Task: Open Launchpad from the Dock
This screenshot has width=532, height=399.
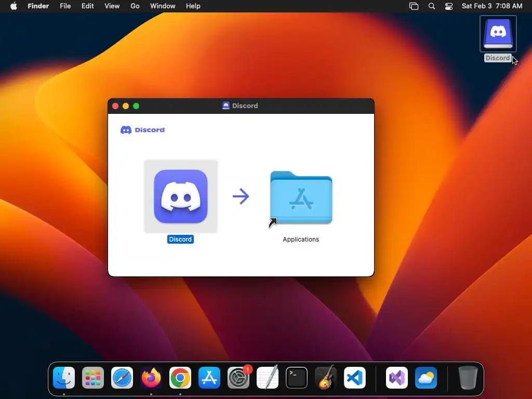Action: tap(93, 378)
